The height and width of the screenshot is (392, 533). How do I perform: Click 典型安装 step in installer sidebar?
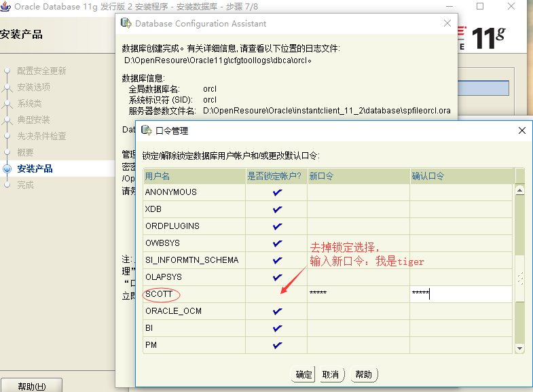[34, 120]
